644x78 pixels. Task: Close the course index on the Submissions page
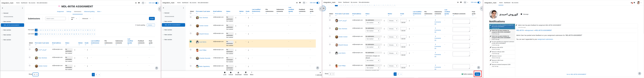coord(2,8)
